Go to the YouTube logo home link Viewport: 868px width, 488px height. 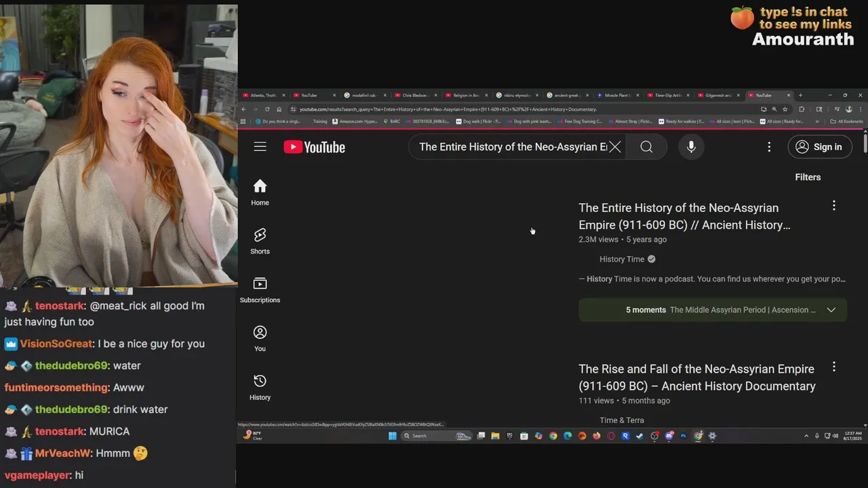click(314, 147)
